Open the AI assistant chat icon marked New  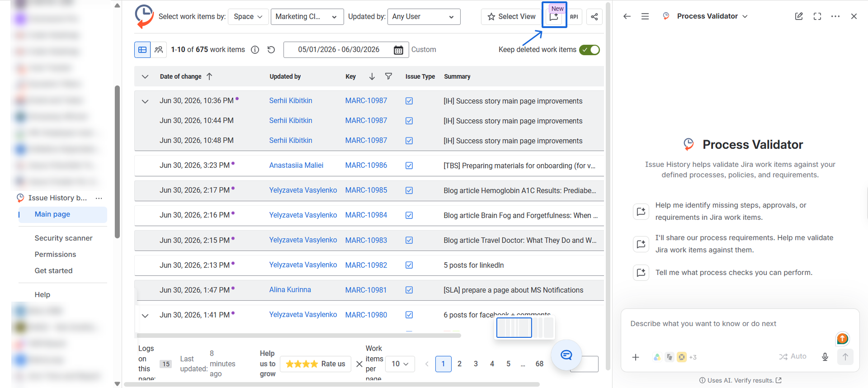tap(554, 17)
